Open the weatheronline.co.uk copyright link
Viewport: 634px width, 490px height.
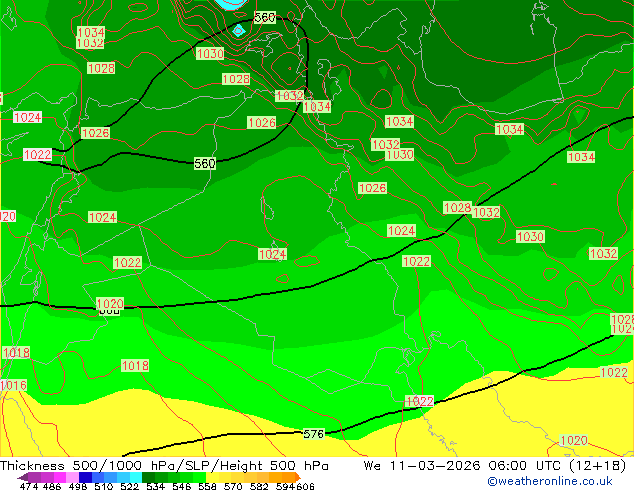[x=550, y=481]
